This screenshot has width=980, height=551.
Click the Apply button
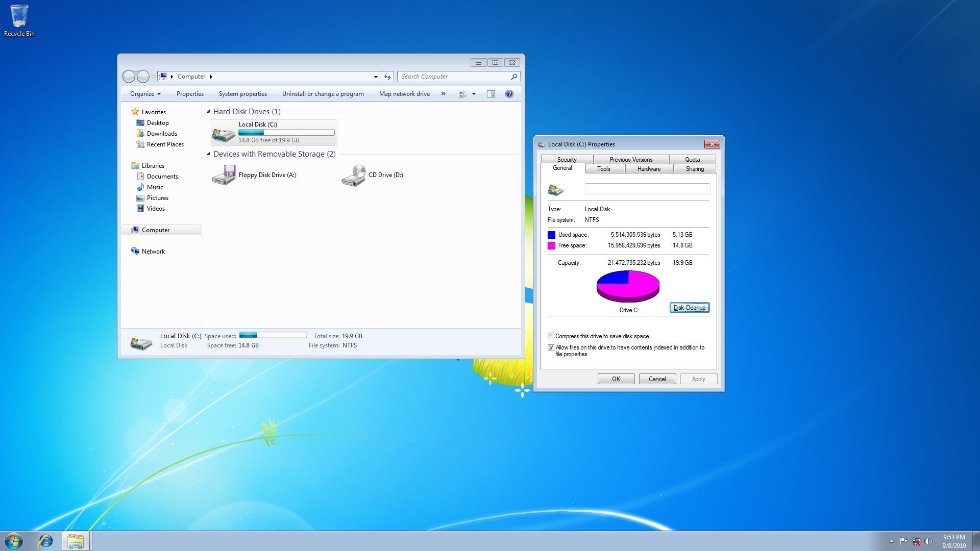[699, 379]
